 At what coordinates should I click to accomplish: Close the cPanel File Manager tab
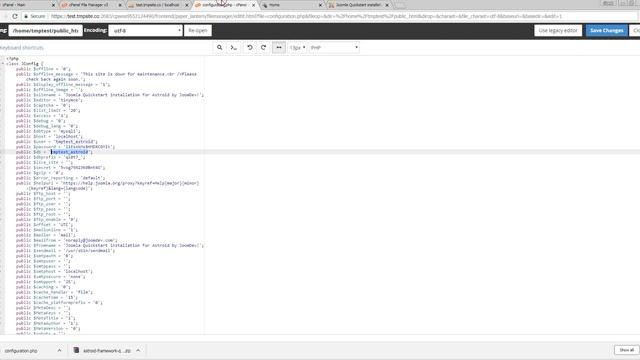[120, 5]
